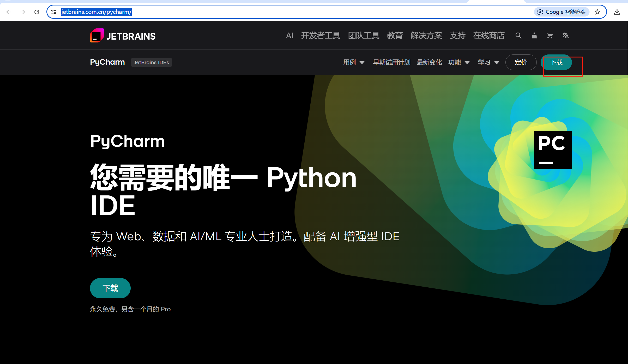
Task: Click Google 智能镜头 lens button
Action: coord(562,12)
